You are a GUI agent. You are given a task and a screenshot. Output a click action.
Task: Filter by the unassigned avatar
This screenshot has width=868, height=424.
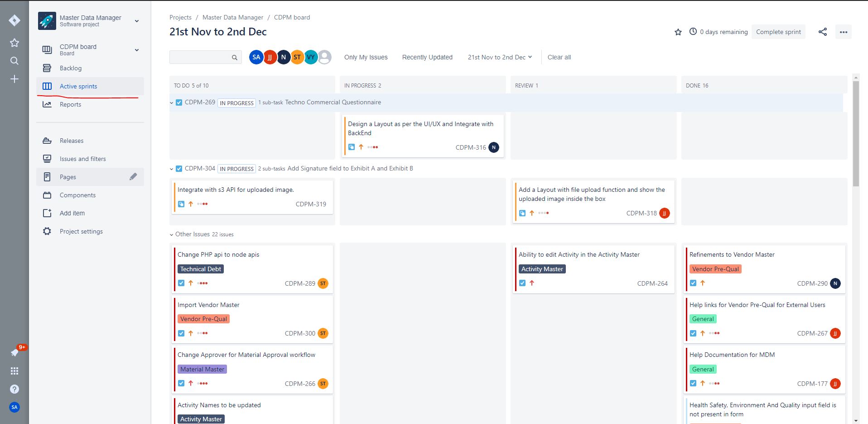(x=324, y=57)
